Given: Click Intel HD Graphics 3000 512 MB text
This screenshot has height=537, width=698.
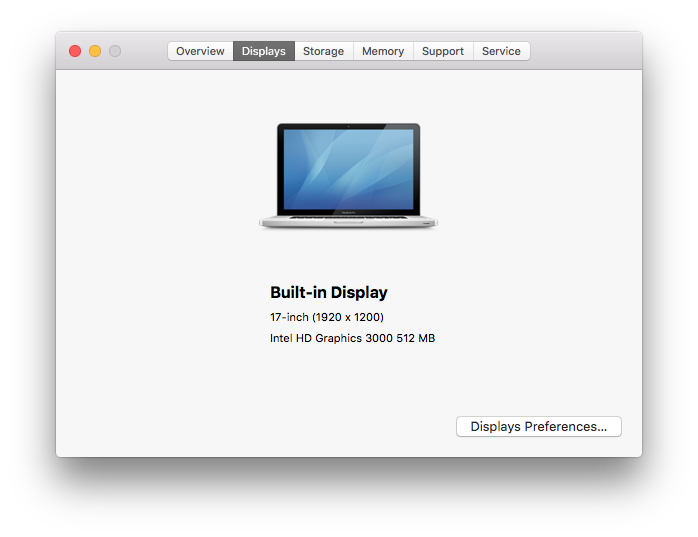Looking at the screenshot, I should click(353, 338).
